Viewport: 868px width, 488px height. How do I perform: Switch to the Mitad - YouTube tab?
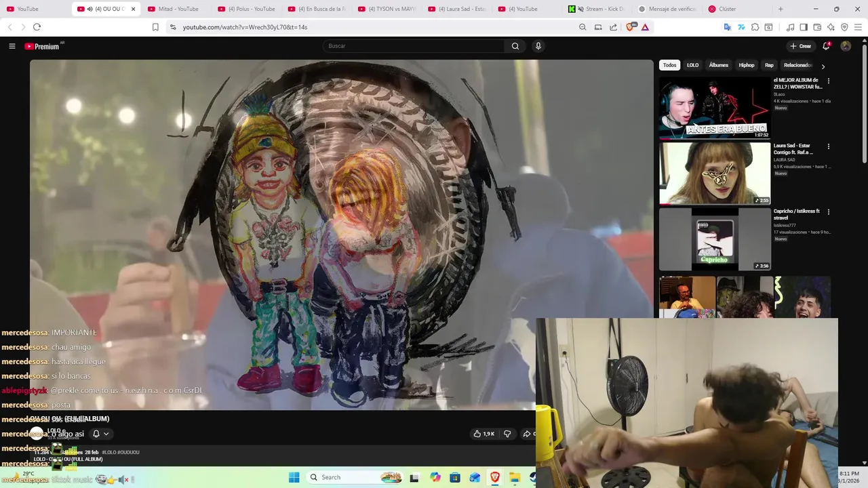tap(176, 9)
